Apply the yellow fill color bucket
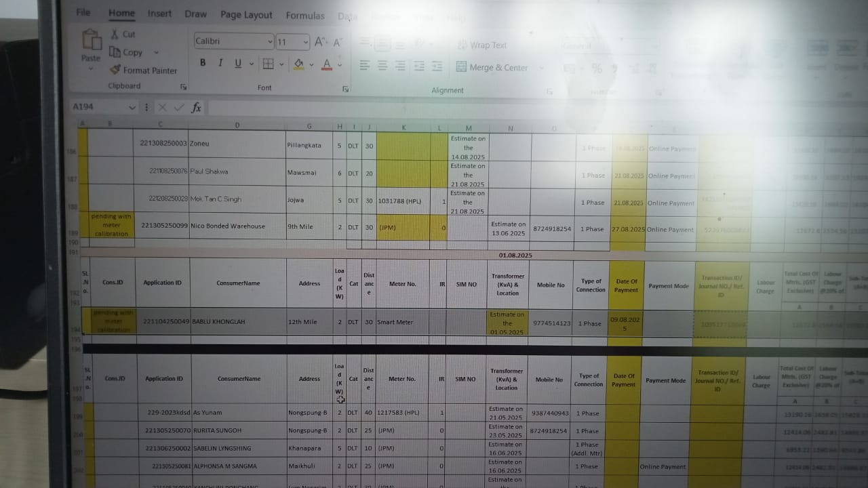 (298, 64)
